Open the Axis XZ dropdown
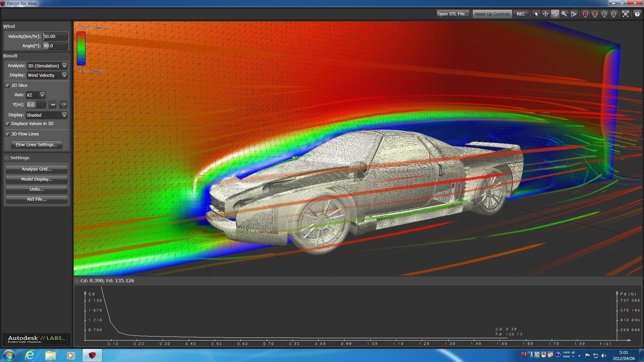 [x=35, y=95]
